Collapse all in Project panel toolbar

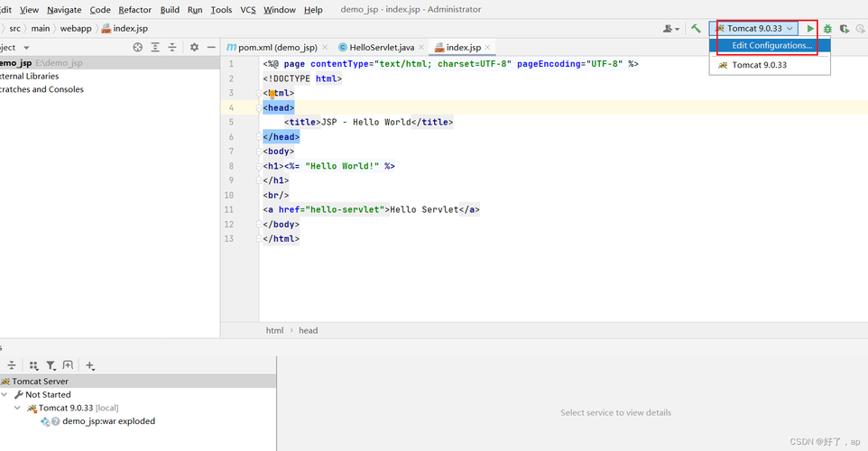click(x=172, y=48)
